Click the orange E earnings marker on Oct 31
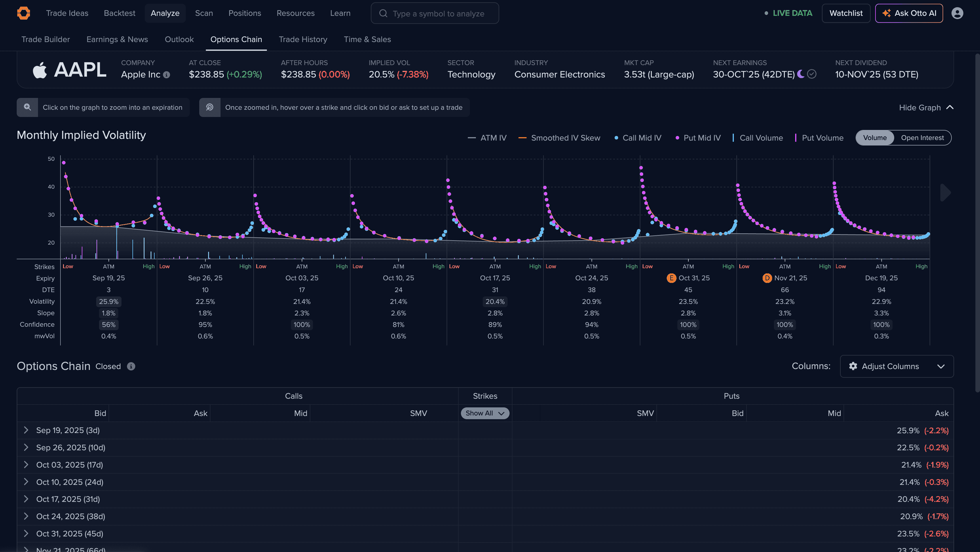Screen dimensions: 980x552 pyautogui.click(x=671, y=278)
